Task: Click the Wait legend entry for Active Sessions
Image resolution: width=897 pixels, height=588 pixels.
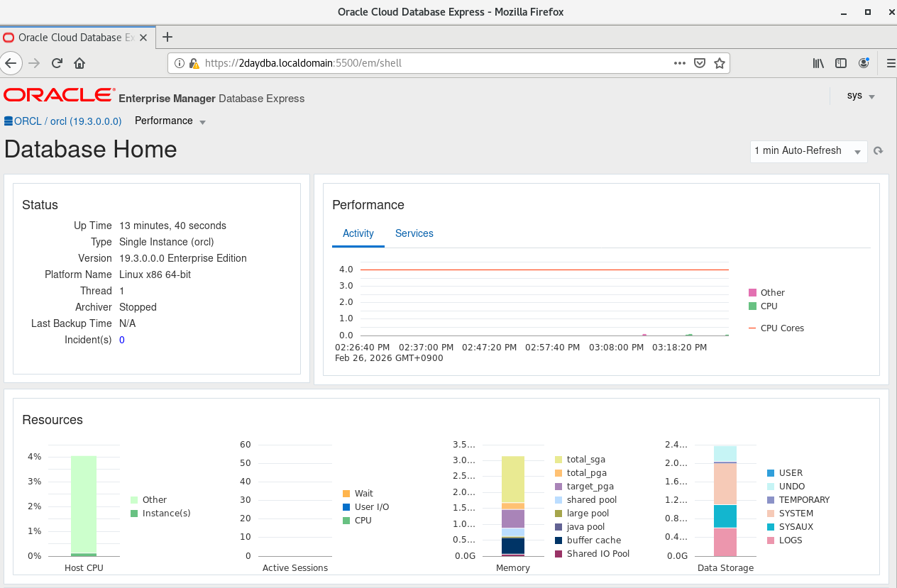Action: click(358, 494)
